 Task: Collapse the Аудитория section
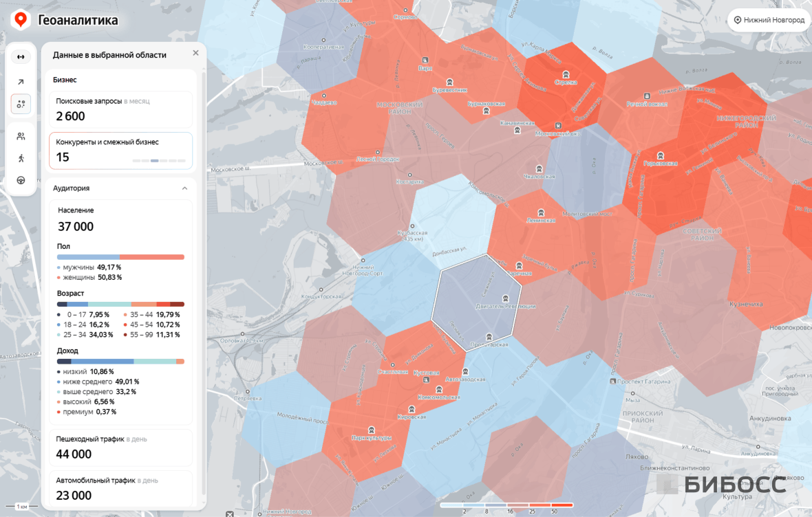[184, 188]
